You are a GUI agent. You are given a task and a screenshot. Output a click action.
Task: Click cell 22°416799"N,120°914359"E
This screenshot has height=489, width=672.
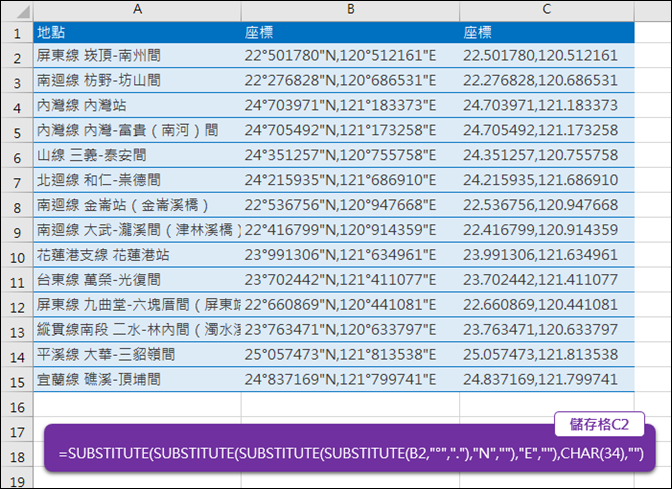click(x=351, y=230)
